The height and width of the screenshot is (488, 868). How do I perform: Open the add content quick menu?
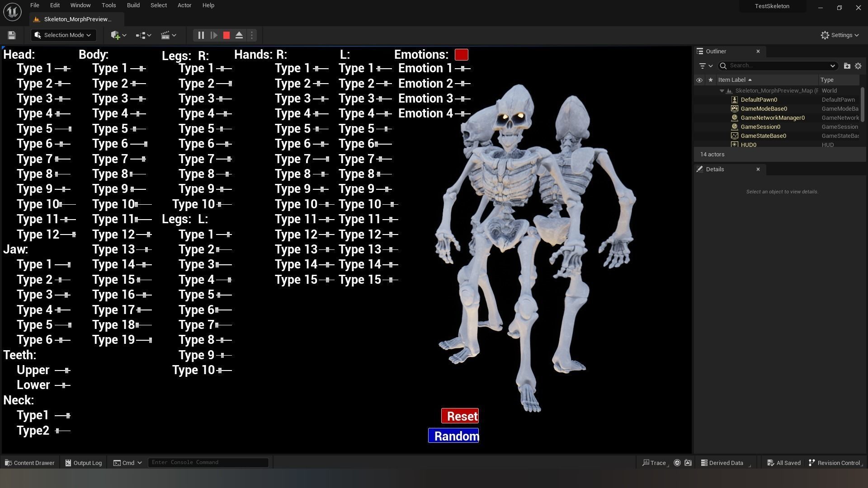[118, 35]
